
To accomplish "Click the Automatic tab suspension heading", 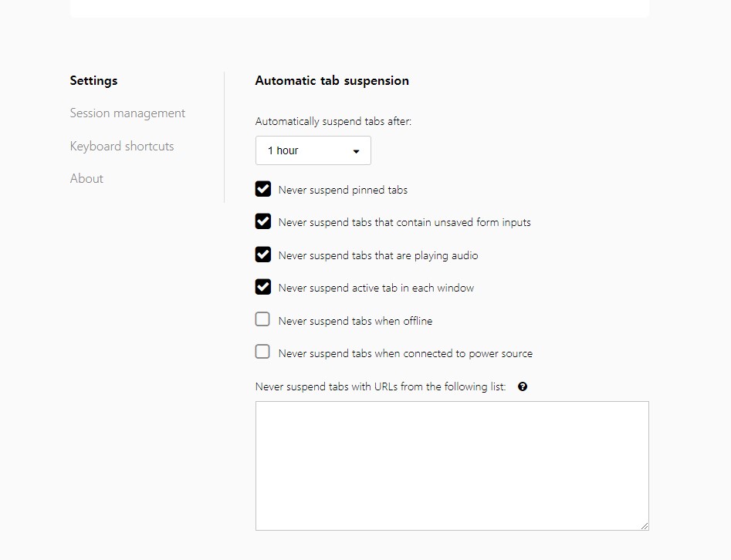I will tap(332, 80).
